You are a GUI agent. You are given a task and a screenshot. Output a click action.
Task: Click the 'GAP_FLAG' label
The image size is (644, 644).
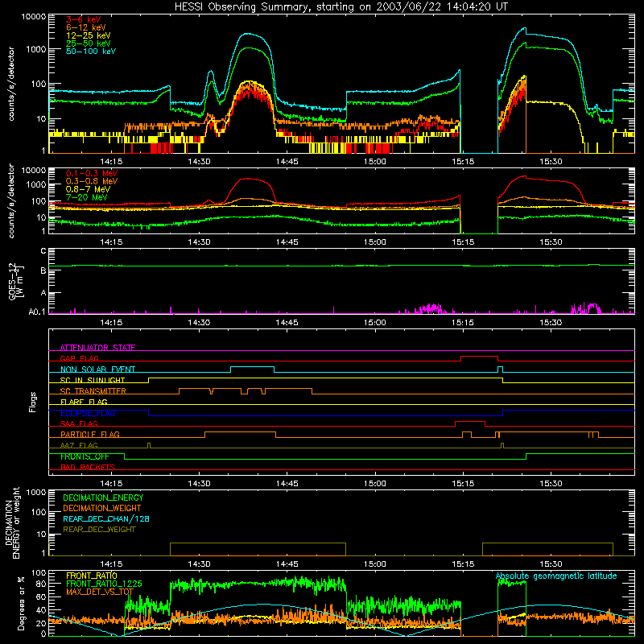coord(79,358)
